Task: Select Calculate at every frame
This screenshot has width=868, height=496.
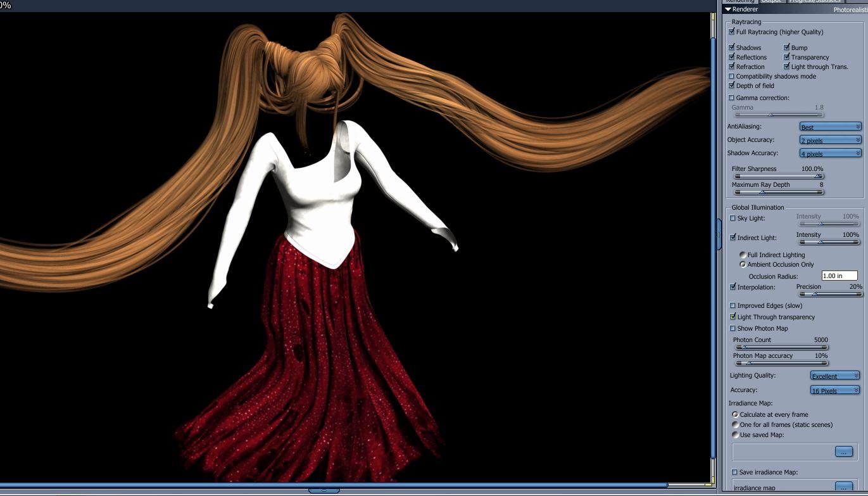Action: tap(735, 414)
